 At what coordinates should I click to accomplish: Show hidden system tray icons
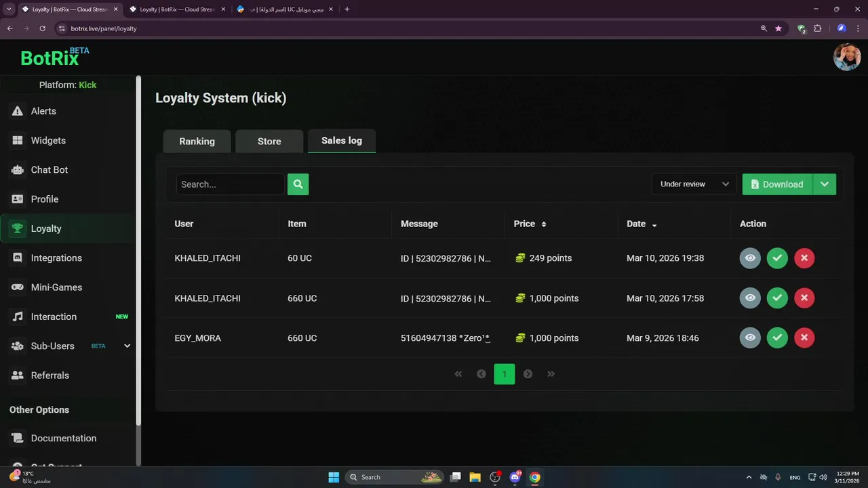tap(749, 477)
